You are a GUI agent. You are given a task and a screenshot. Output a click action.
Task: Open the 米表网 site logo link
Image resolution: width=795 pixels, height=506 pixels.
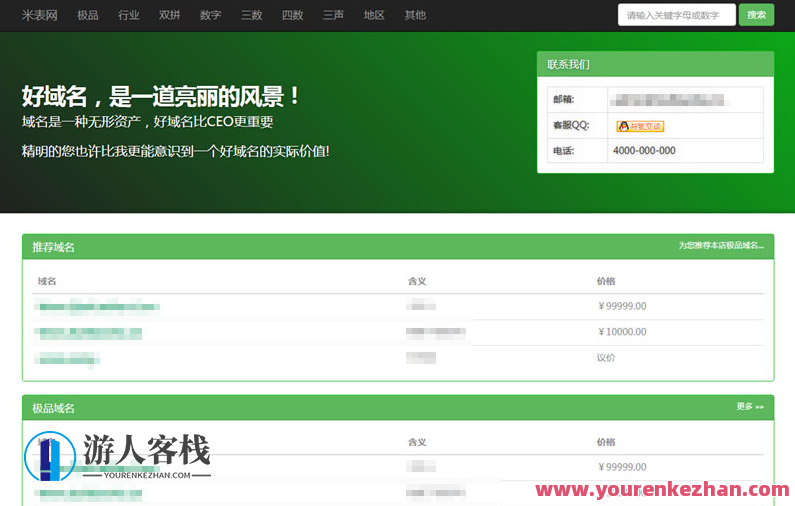tap(40, 15)
